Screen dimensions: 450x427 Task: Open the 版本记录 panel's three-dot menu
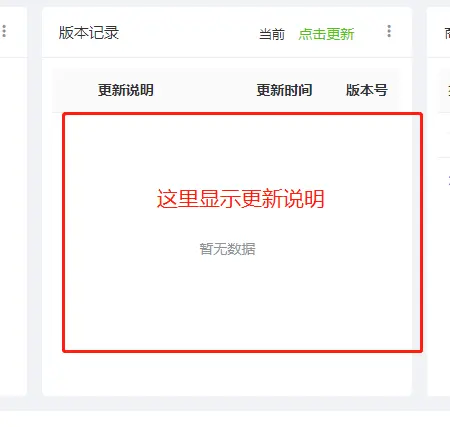coord(389,31)
